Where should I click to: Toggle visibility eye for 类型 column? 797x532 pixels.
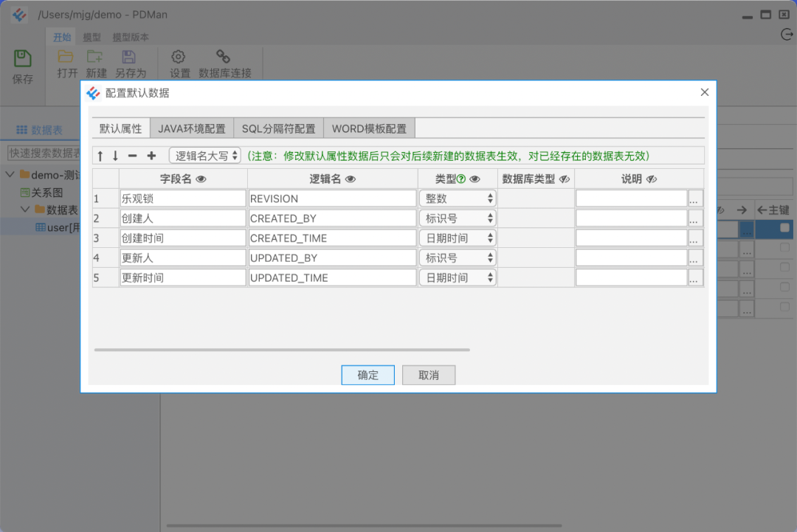(475, 179)
